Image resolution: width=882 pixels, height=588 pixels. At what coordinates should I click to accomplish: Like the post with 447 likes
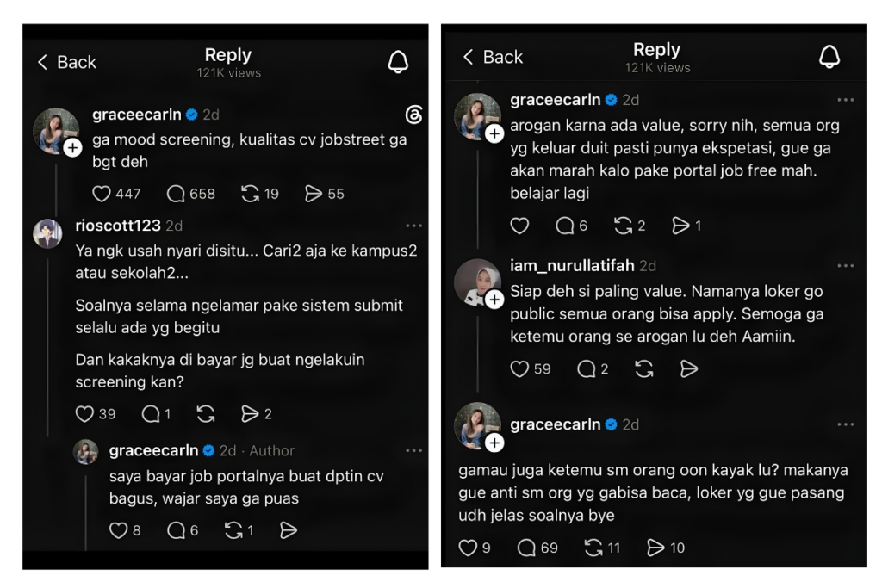pos(102,194)
